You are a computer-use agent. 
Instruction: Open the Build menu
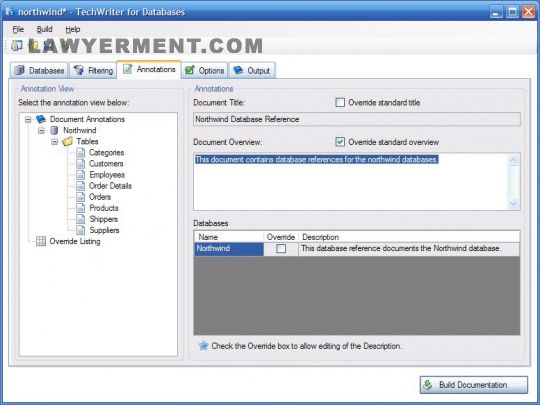click(x=44, y=29)
